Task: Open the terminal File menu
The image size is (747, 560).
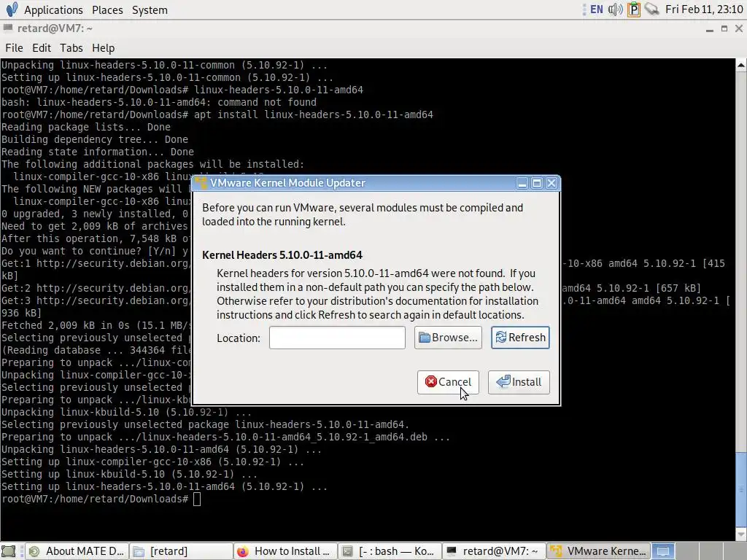Action: coord(14,48)
